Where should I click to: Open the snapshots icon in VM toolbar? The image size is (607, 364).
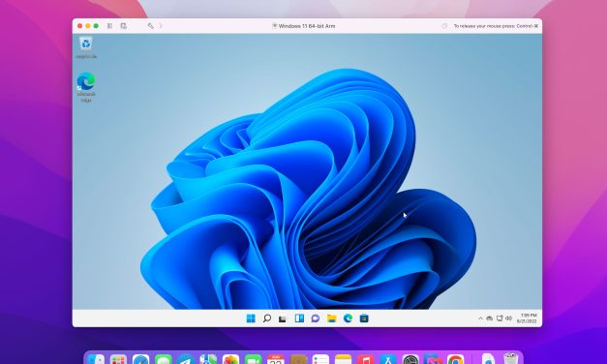click(124, 26)
